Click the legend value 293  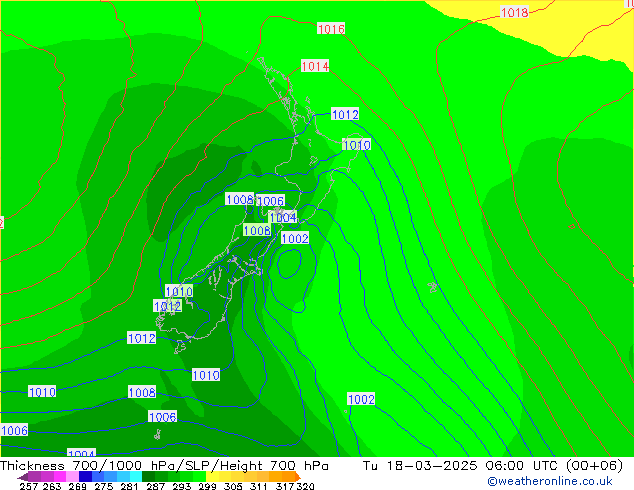tap(182, 486)
